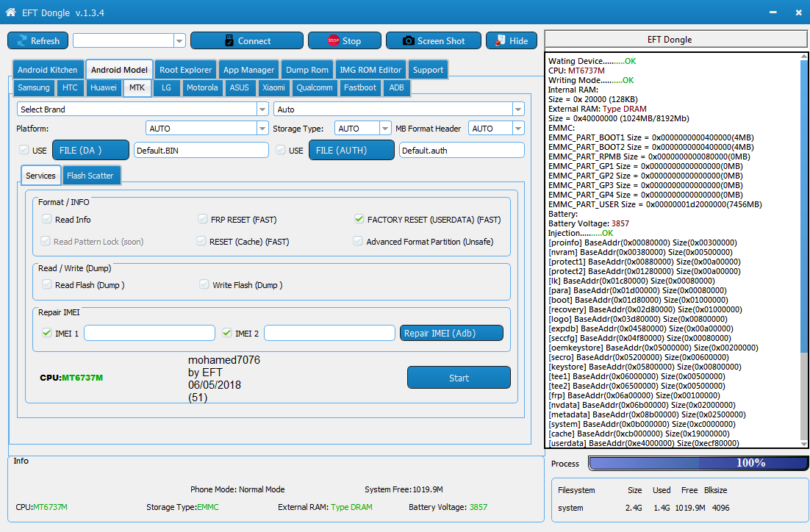Screen dimensions: 810x532
Task: Expand the Select Brand dropdown
Action: pyautogui.click(x=262, y=109)
